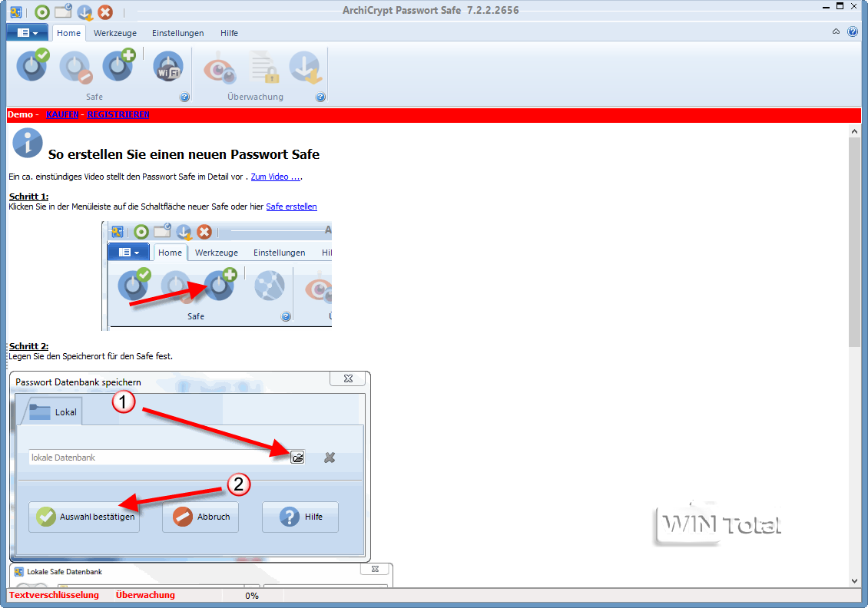Open help for the Überwachung ribbon group
The width and height of the screenshot is (868, 608).
(320, 97)
